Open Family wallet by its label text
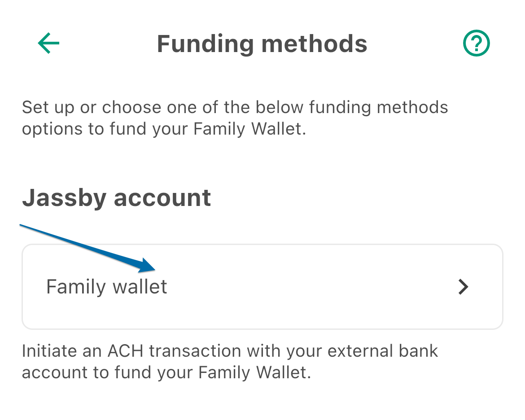 click(x=106, y=287)
